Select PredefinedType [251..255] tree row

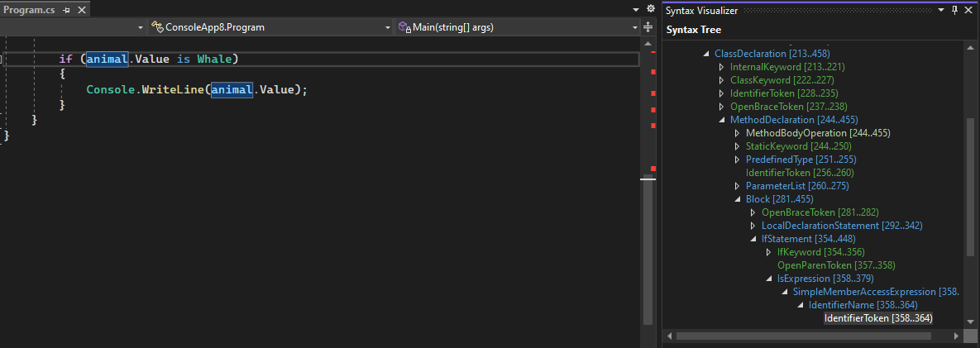tap(801, 160)
